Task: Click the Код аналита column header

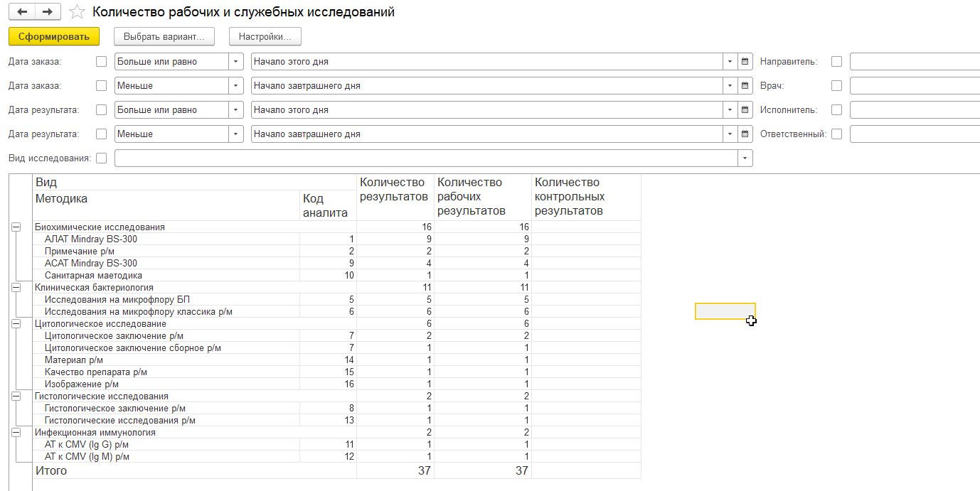Action: tap(328, 205)
